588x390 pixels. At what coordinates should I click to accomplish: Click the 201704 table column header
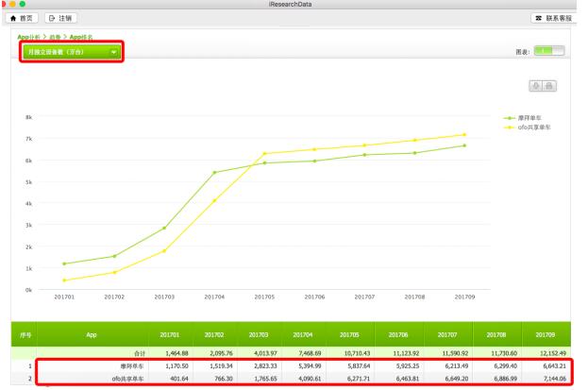(x=303, y=335)
